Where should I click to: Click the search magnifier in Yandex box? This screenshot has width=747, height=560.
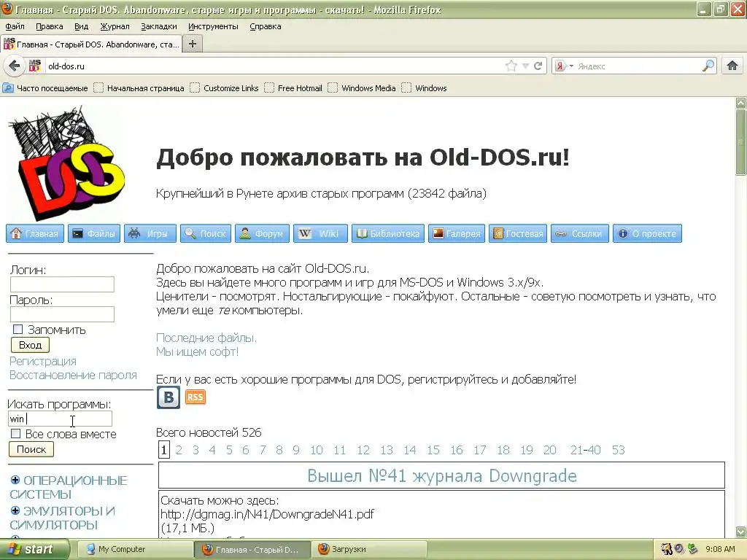click(708, 66)
